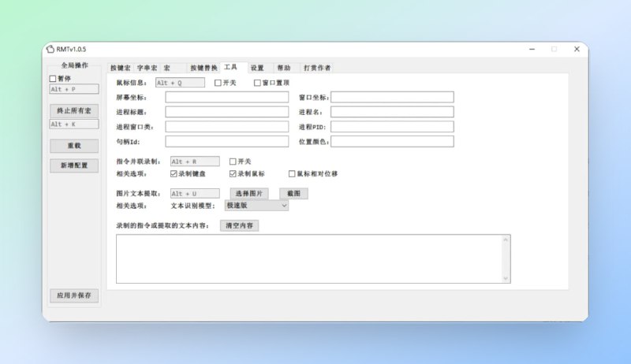
Task: Minimize the RMT window
Action: point(532,49)
